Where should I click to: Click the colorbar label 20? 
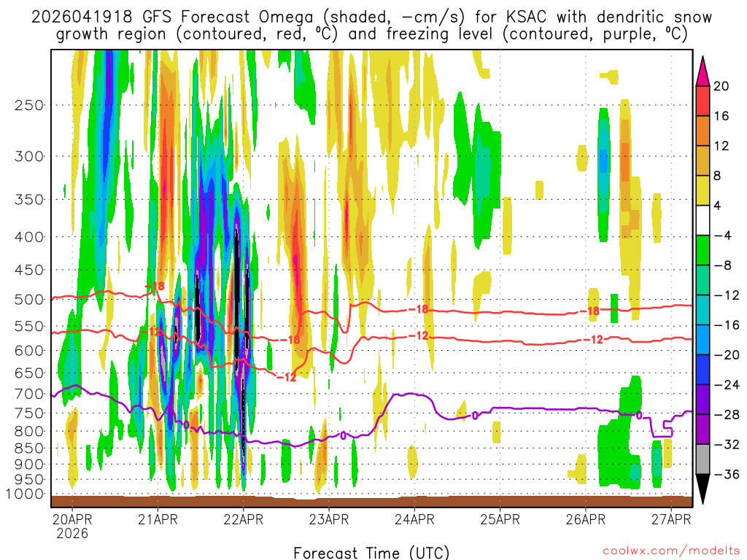pyautogui.click(x=721, y=86)
